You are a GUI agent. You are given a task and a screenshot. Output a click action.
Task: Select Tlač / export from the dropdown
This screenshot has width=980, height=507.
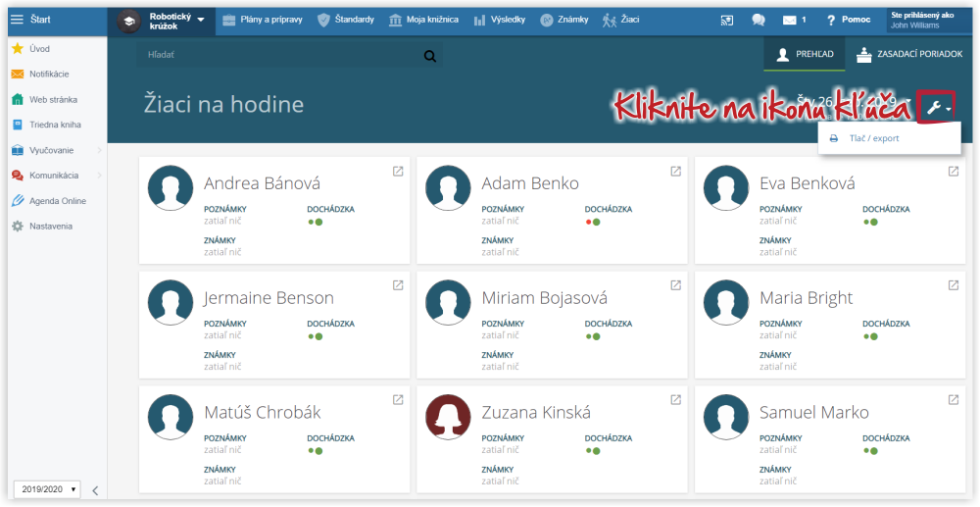click(x=889, y=138)
